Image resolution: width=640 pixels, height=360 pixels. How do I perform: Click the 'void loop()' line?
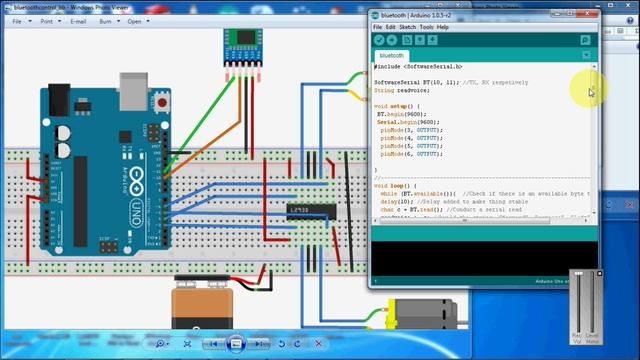click(395, 186)
